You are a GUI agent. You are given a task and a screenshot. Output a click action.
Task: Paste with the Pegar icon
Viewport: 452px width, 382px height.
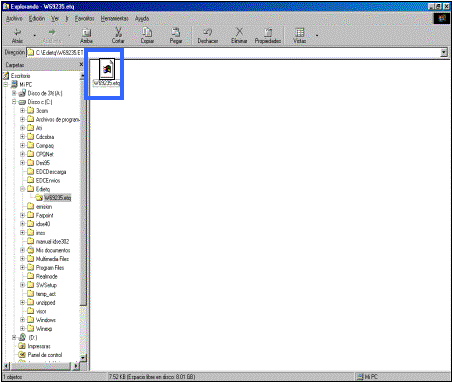(x=176, y=36)
